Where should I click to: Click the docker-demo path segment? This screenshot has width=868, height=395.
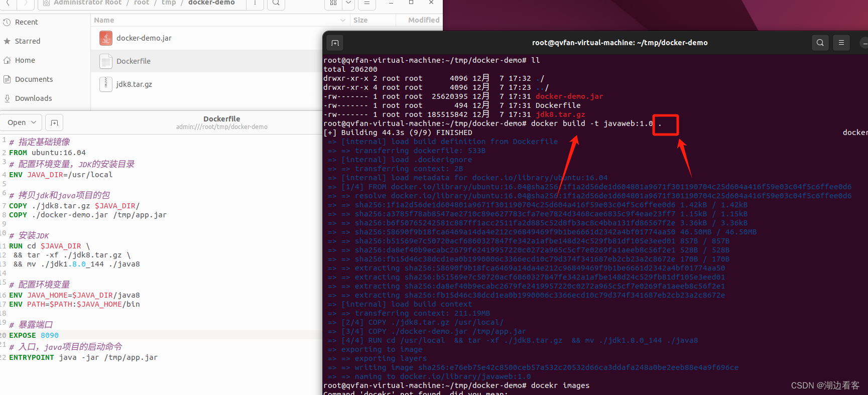pos(211,3)
